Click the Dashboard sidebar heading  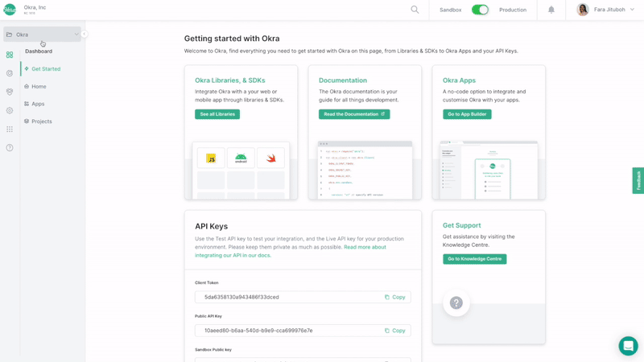(39, 51)
